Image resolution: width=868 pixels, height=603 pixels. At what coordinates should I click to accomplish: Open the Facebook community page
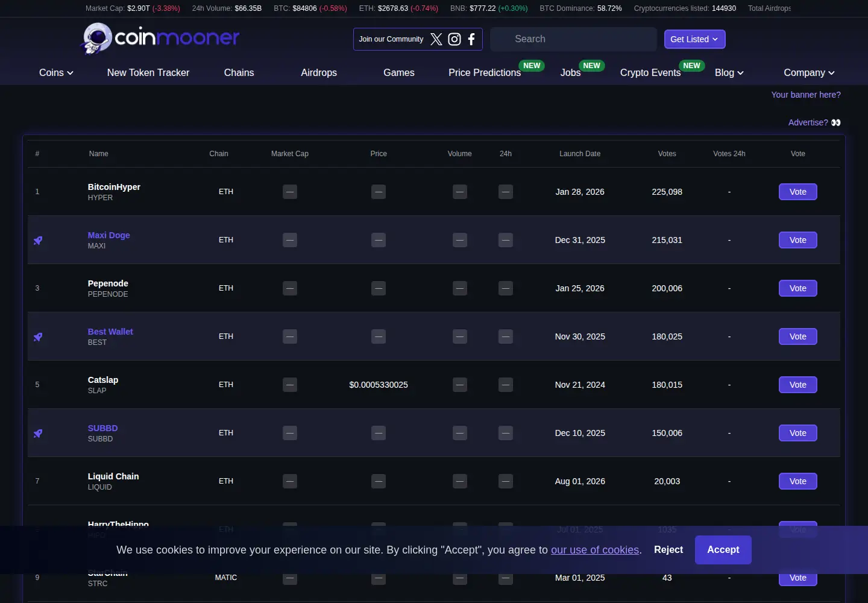point(471,39)
